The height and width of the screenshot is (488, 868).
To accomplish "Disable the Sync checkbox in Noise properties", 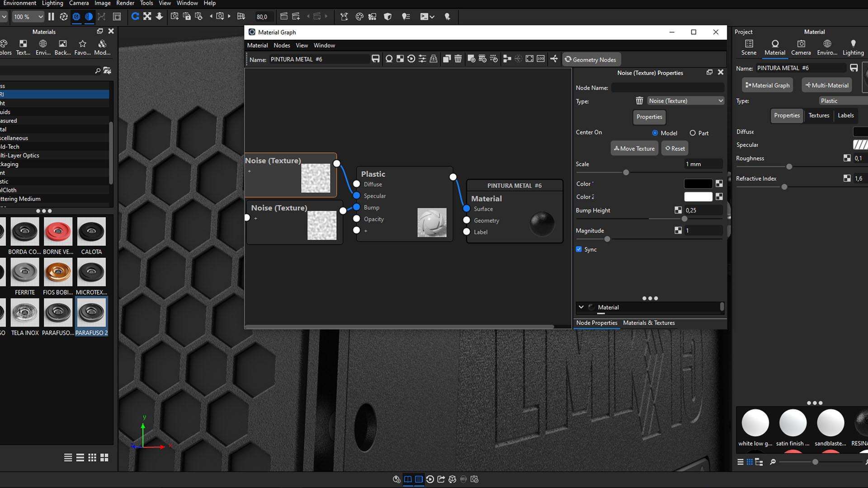I will tap(579, 249).
